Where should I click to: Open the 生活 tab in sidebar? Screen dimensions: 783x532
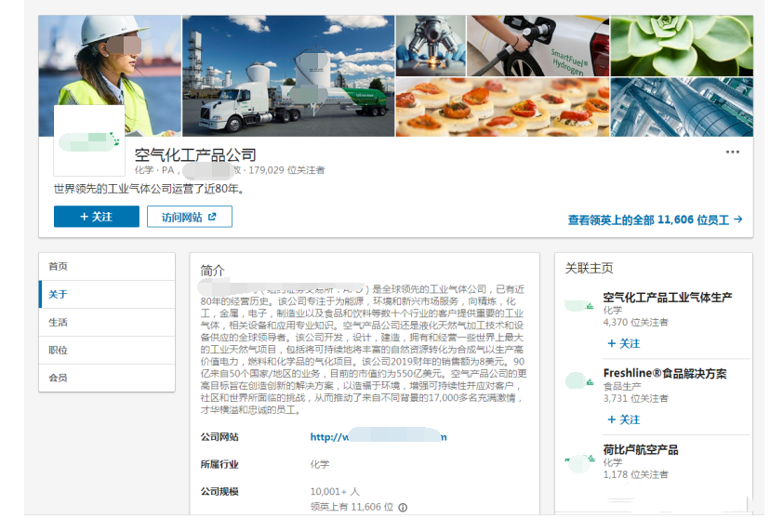point(107,322)
